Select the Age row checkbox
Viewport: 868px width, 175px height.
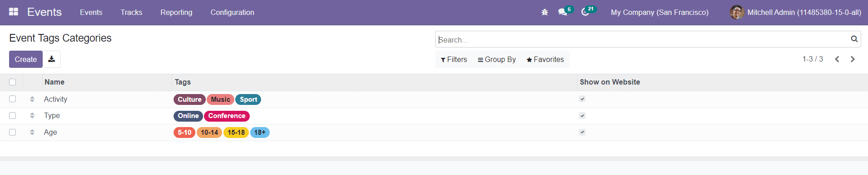(13, 132)
